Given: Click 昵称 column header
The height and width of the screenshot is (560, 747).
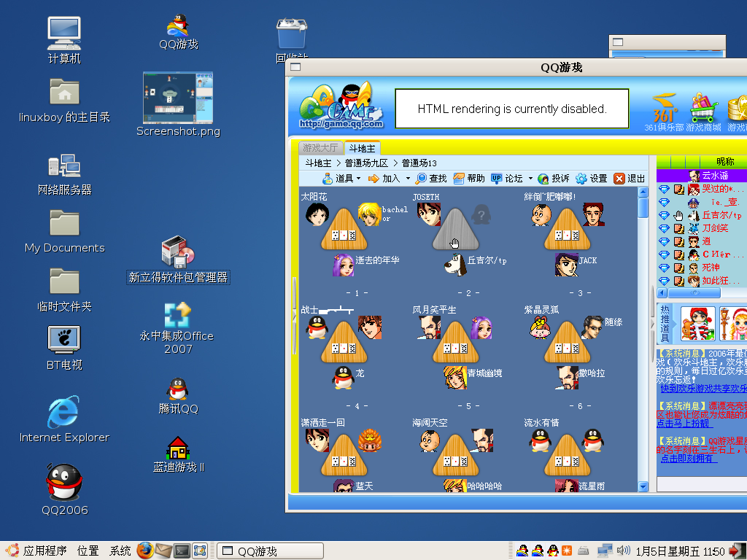Looking at the screenshot, I should (724, 162).
